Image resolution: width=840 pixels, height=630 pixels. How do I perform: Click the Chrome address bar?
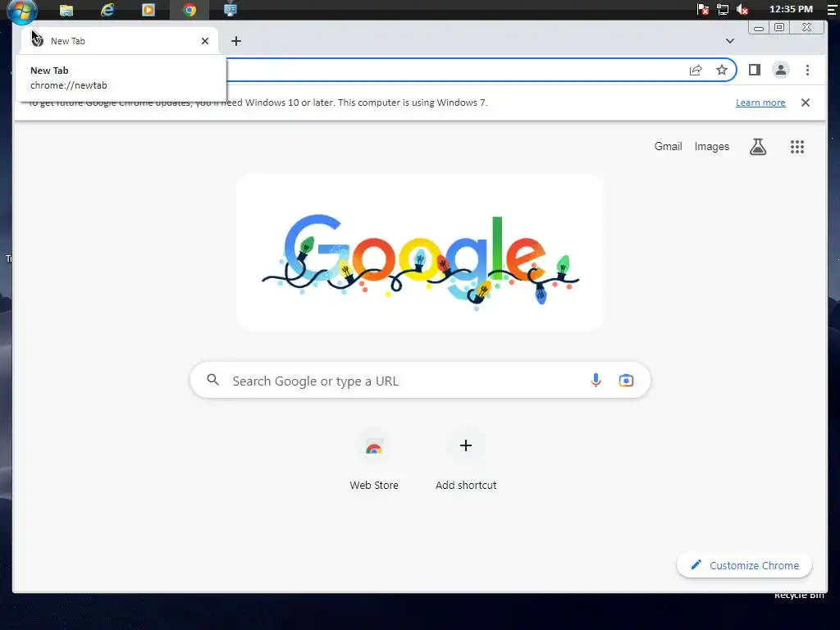tap(455, 70)
